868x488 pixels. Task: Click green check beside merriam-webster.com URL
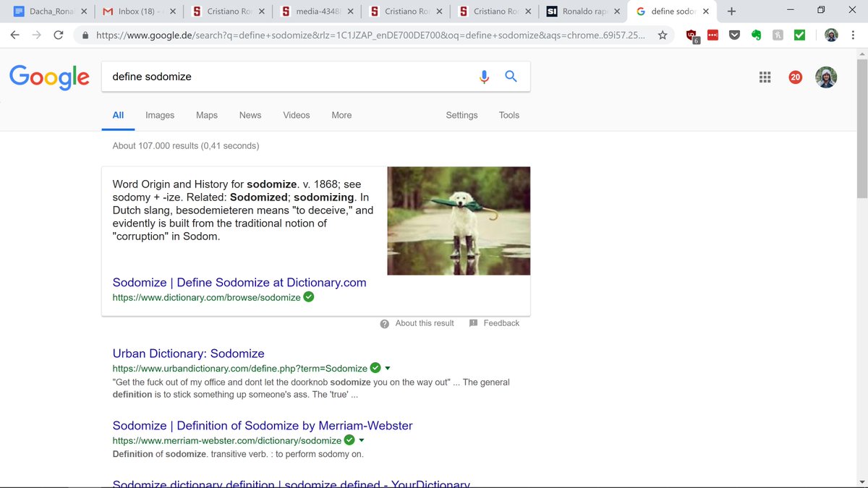[349, 440]
